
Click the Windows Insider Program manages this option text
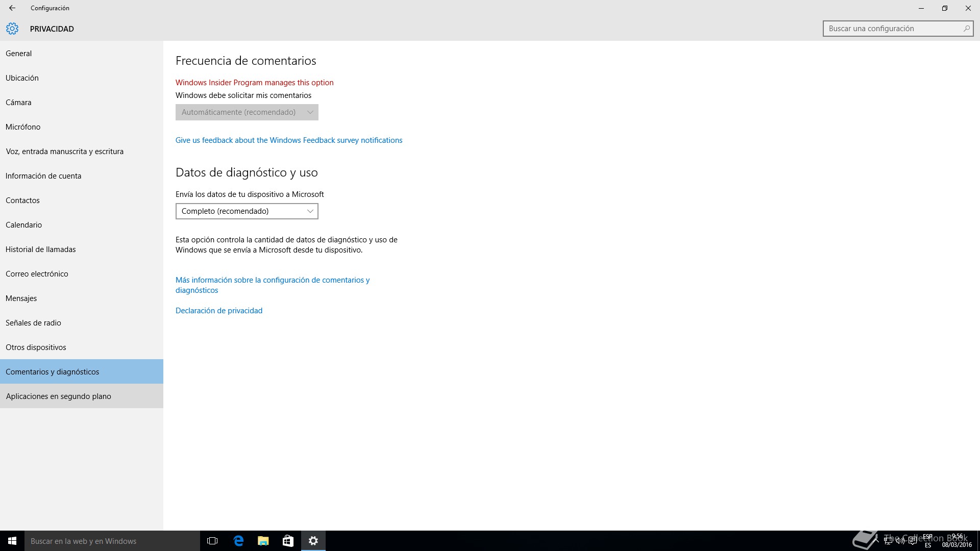255,83
